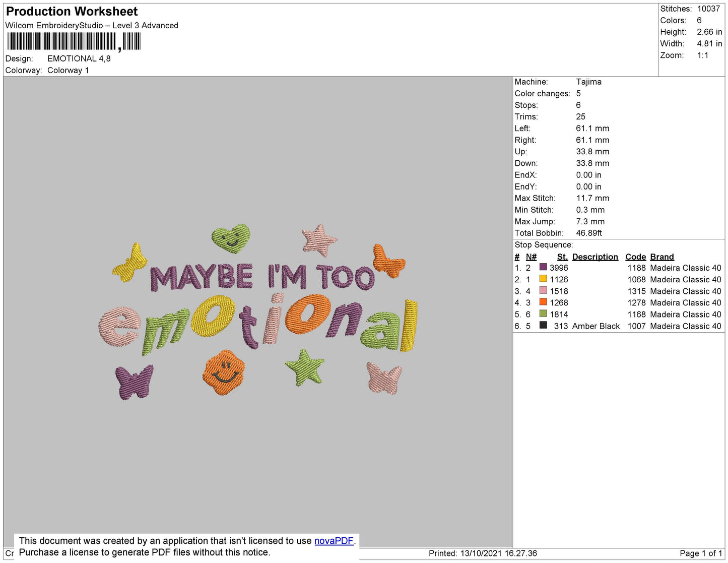Viewport: 728px width, 563px height.
Task: Click the Min Stitch value '0.3 mm'
Action: coord(590,210)
